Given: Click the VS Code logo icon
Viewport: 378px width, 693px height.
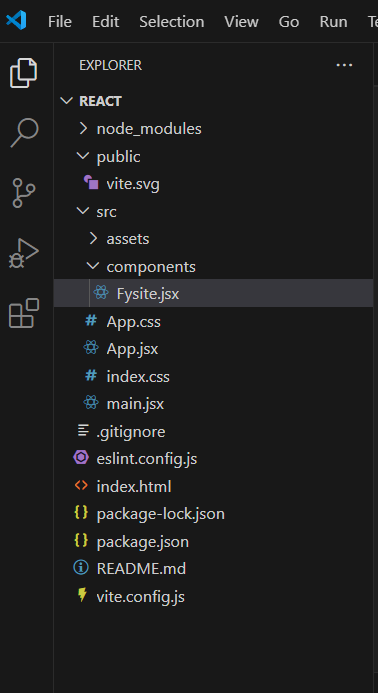Looking at the screenshot, I should pos(16,21).
